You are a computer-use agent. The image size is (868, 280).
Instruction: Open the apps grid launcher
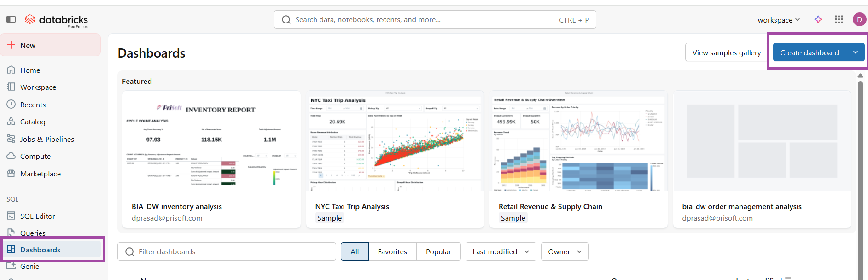[839, 19]
